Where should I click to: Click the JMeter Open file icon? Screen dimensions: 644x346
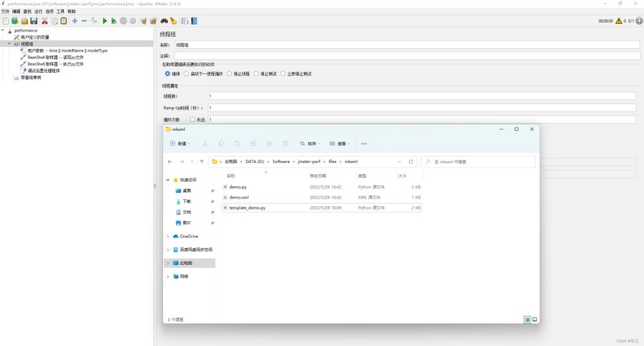pyautogui.click(x=24, y=21)
